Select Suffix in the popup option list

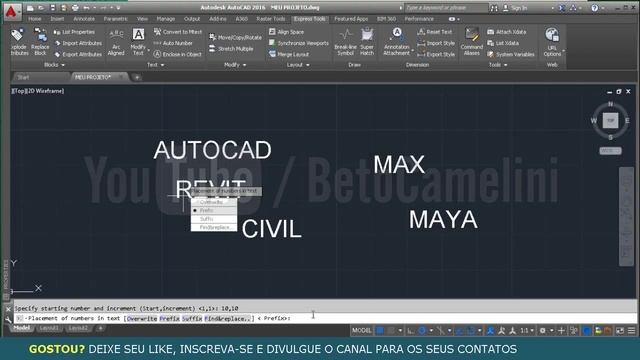[x=214, y=219]
